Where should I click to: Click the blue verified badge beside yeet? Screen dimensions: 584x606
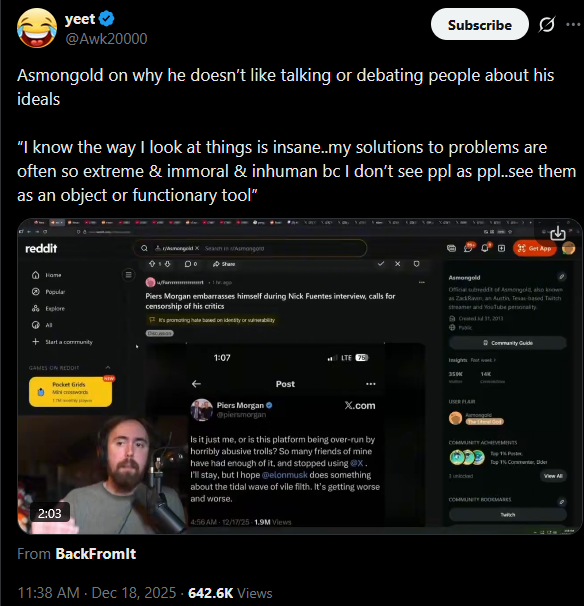pyautogui.click(x=106, y=19)
